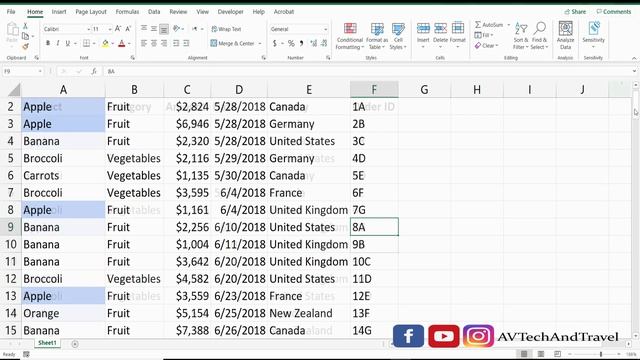640x360 pixels.
Task: Switch to the Insert tab
Action: [x=59, y=12]
